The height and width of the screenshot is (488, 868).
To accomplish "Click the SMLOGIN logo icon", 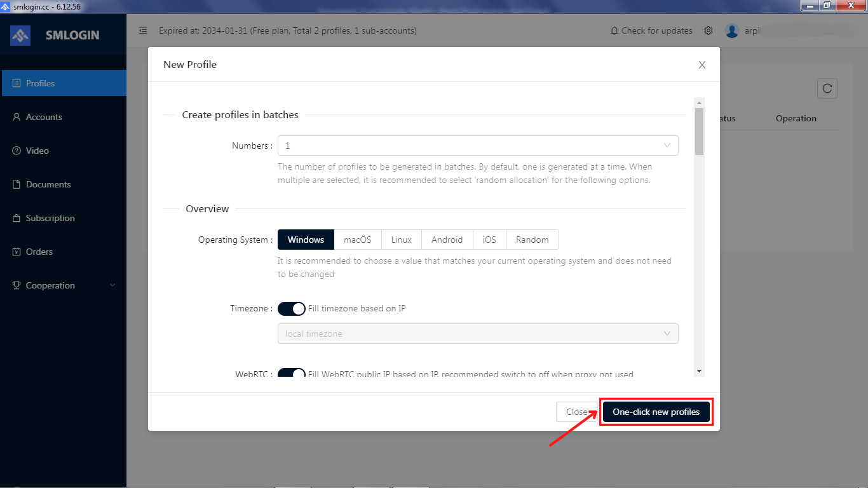I will [x=20, y=35].
